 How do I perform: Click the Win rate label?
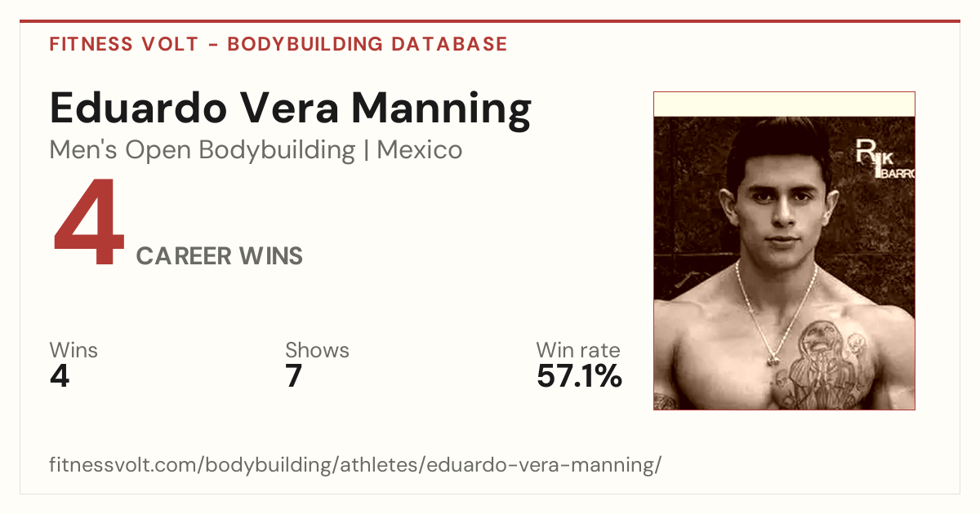click(x=578, y=350)
